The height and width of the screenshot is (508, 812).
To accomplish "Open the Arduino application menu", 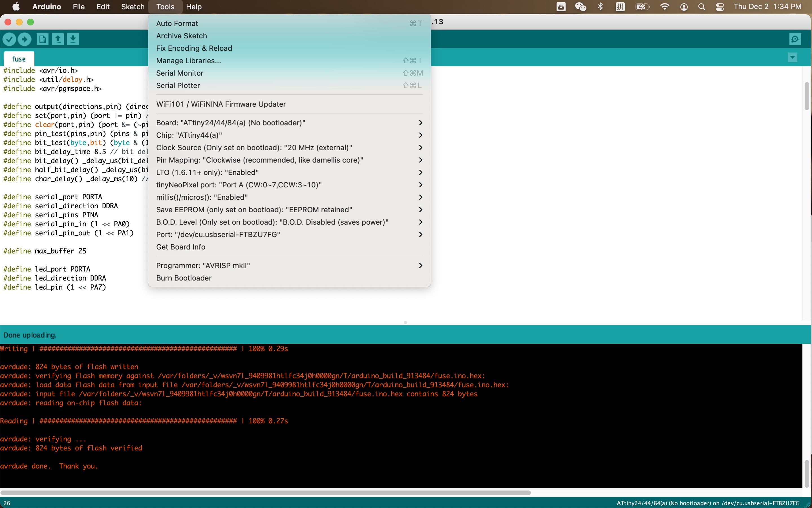I will [47, 7].
